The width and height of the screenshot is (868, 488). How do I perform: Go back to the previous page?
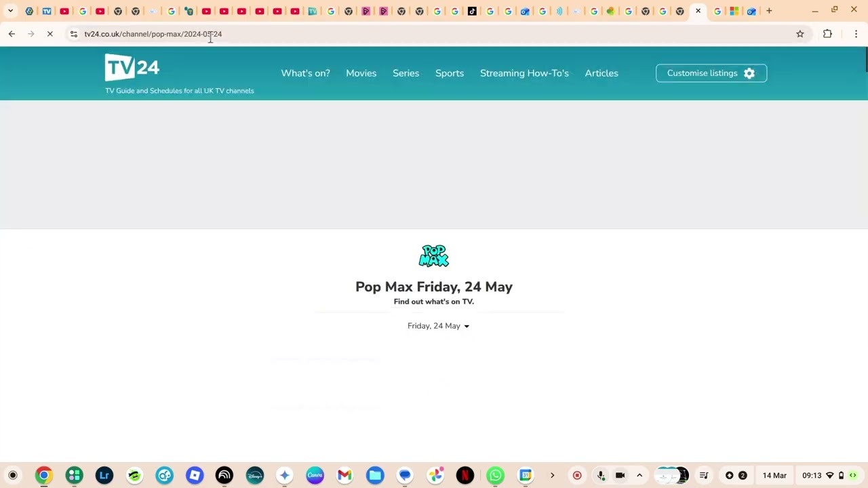12,34
